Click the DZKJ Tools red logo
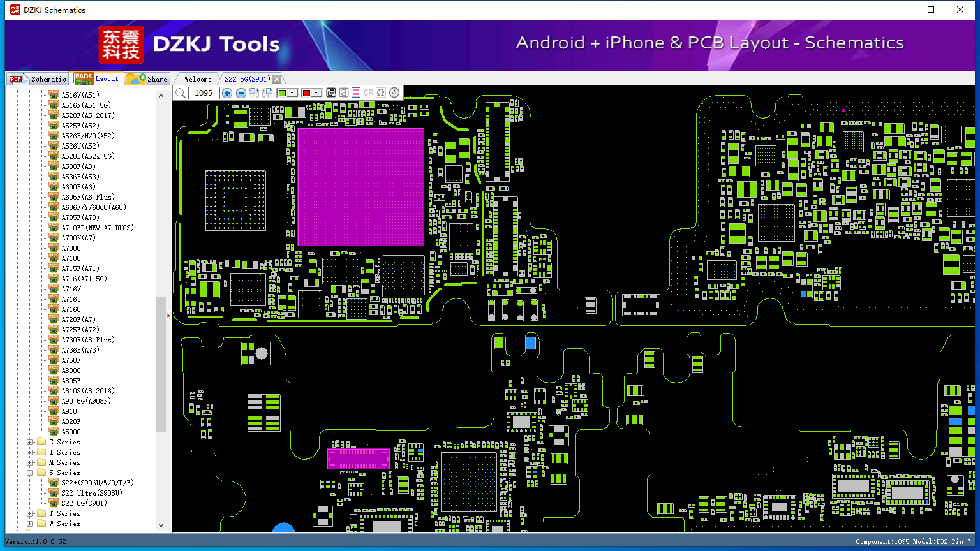 [121, 45]
